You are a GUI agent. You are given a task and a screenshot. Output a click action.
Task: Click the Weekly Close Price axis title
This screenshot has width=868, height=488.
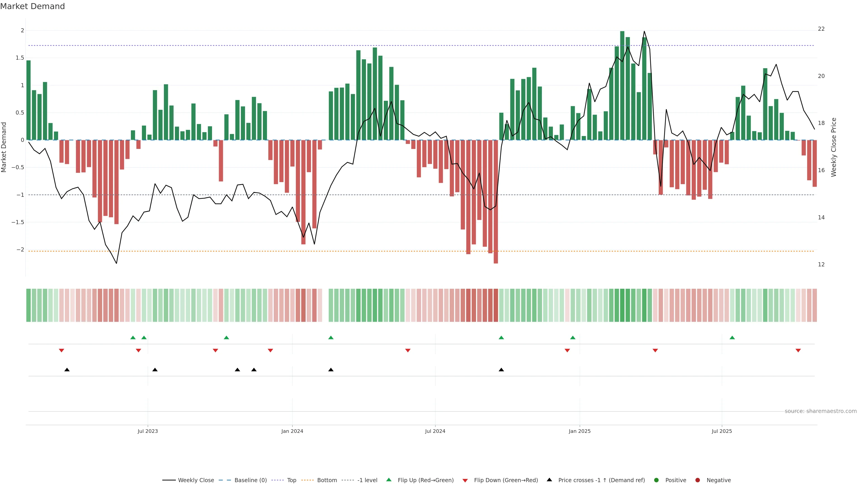coord(834,147)
